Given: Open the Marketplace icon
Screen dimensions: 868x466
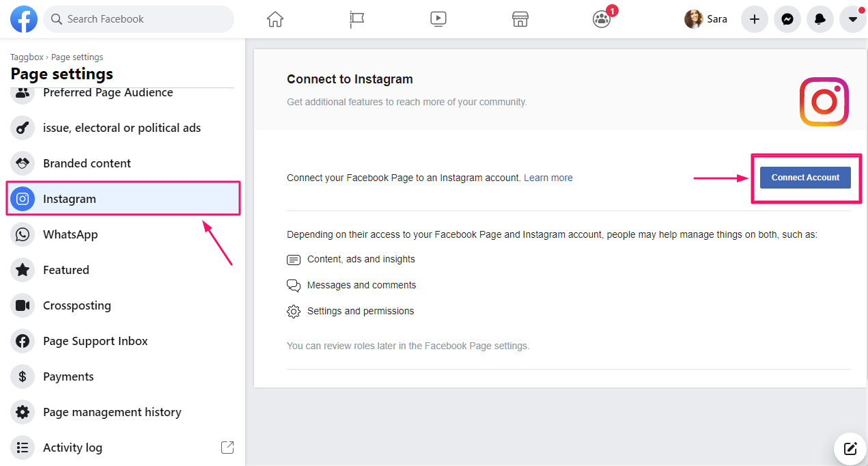Looking at the screenshot, I should [520, 19].
